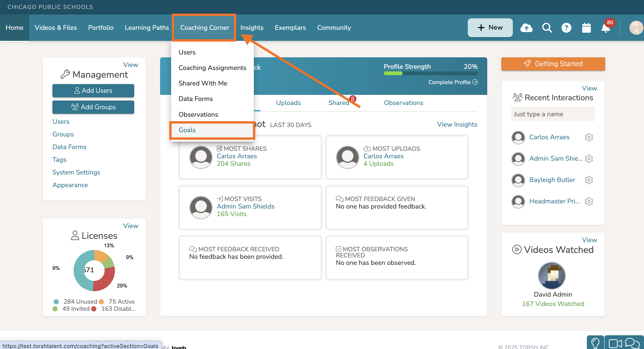The image size is (644, 349).
Task: Open the View Insights link
Action: 457,124
